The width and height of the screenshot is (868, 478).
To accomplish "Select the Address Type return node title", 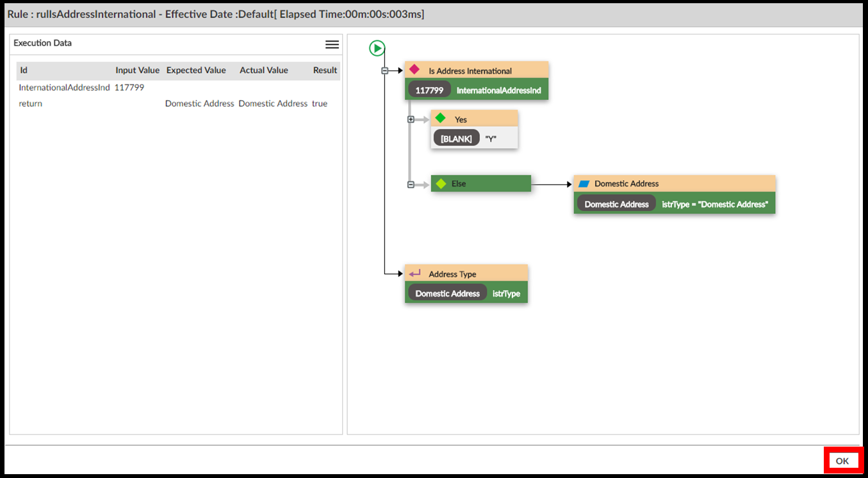I will (x=452, y=274).
